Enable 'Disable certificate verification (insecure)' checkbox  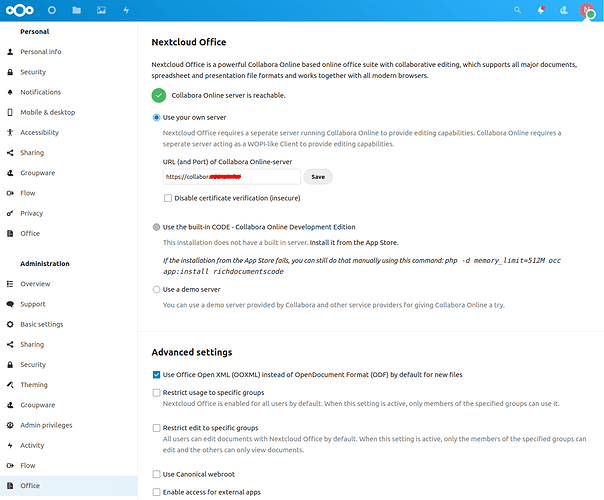coord(168,198)
